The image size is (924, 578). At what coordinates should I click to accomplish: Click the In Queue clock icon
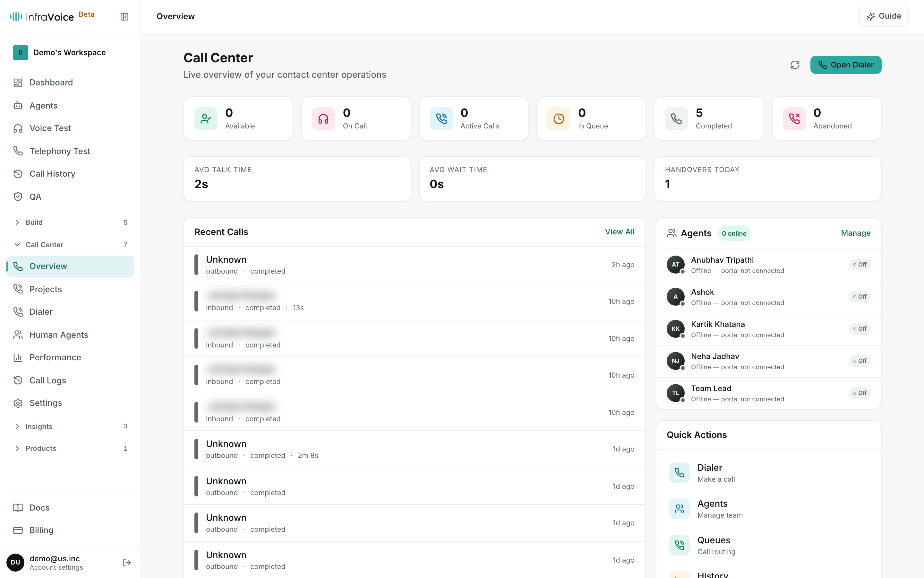pyautogui.click(x=559, y=119)
